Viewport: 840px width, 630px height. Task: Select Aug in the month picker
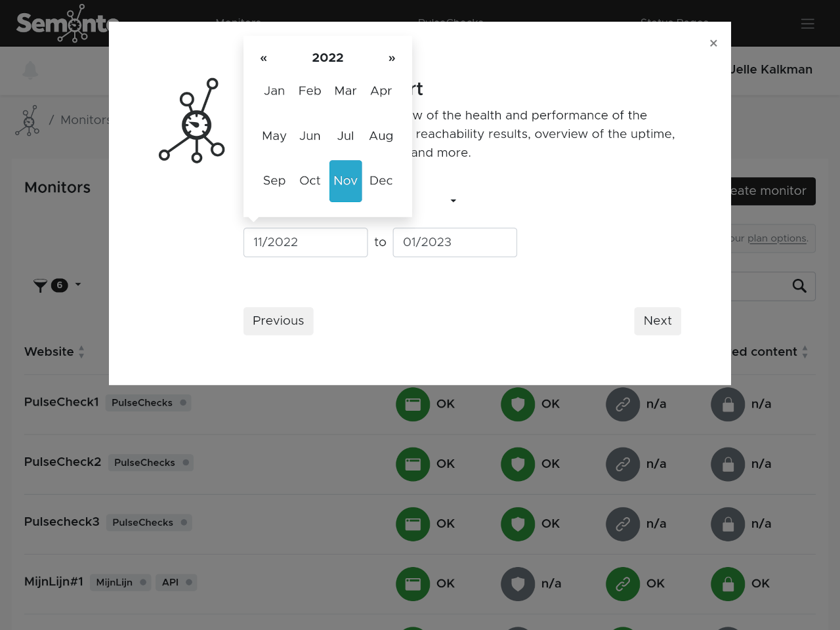pos(381,136)
